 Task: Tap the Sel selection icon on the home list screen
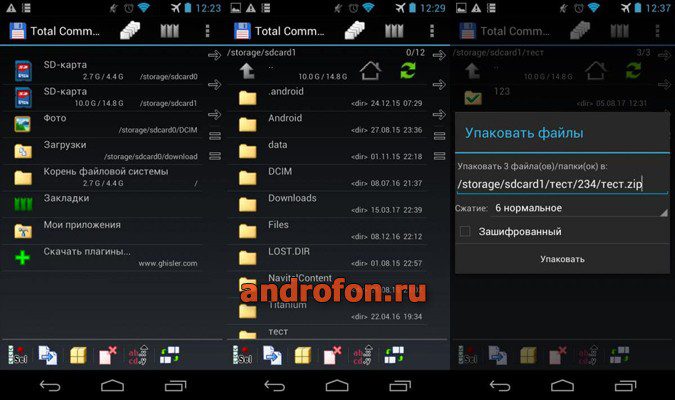pyautogui.click(x=18, y=355)
